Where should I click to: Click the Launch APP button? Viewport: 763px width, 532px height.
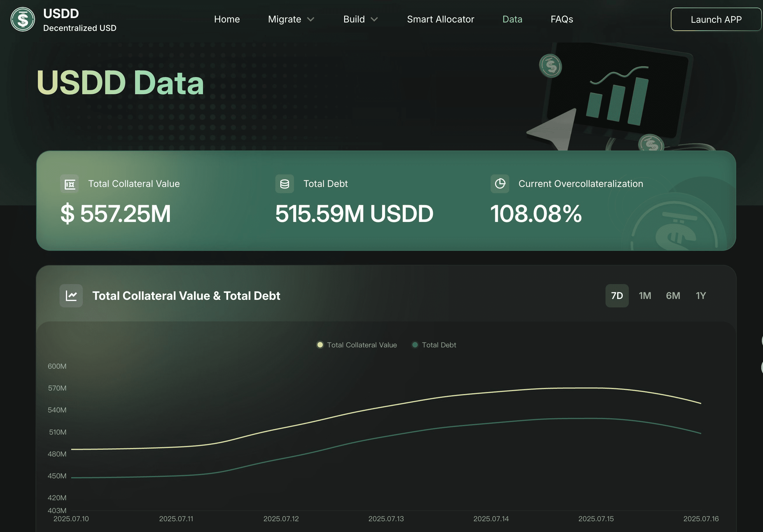pyautogui.click(x=716, y=19)
